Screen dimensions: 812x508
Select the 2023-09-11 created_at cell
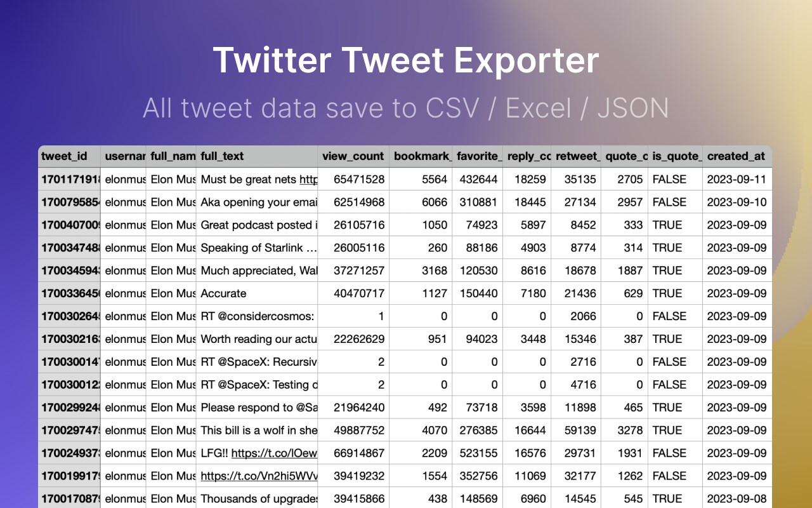click(737, 180)
